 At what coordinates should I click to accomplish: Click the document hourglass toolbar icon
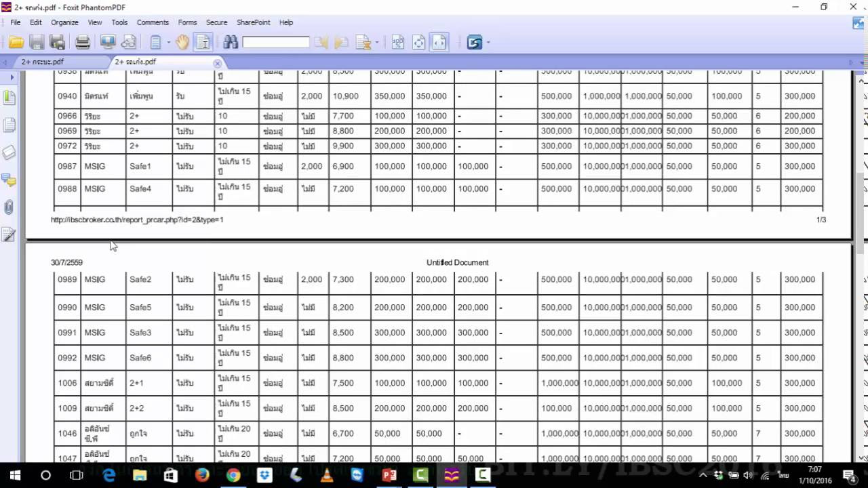[x=363, y=43]
